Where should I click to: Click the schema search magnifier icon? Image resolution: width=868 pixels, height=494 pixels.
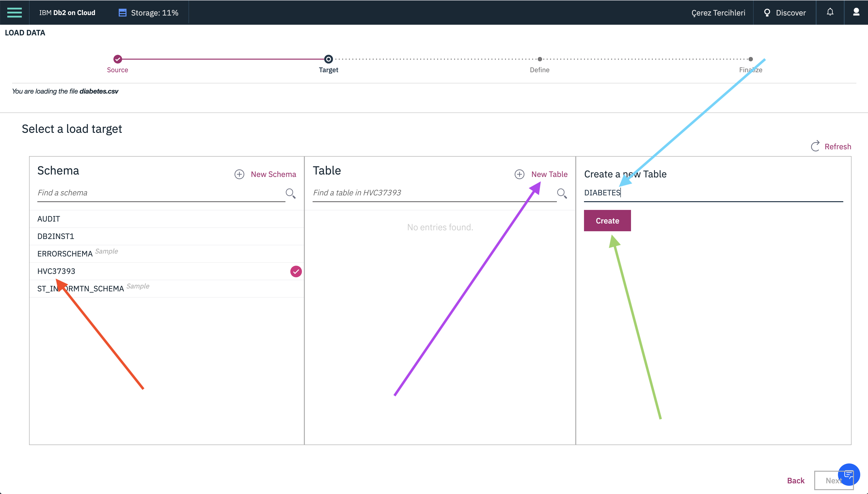tap(290, 193)
